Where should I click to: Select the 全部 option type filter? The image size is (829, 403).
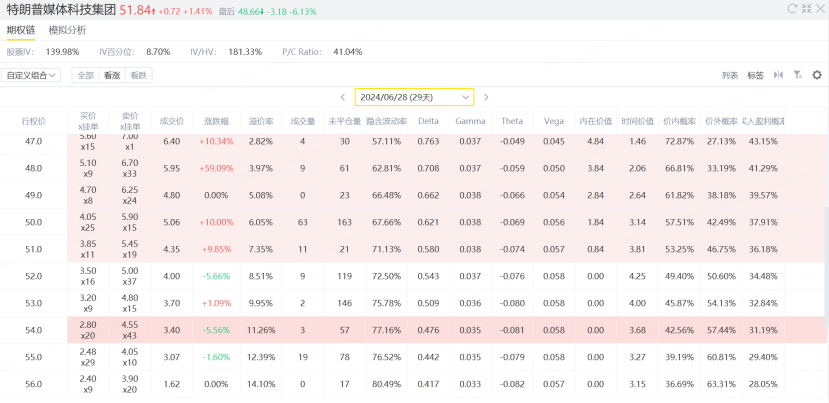pyautogui.click(x=86, y=75)
